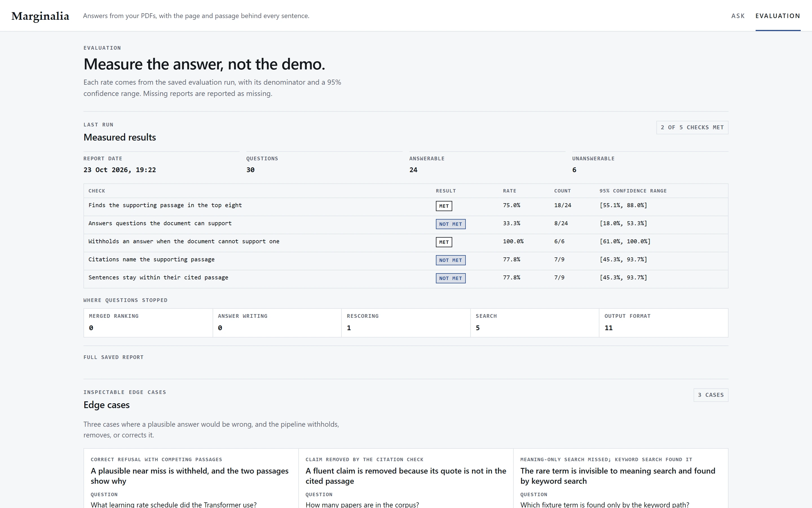Click the 100.0% rate cell
812x508 pixels.
[x=513, y=242]
